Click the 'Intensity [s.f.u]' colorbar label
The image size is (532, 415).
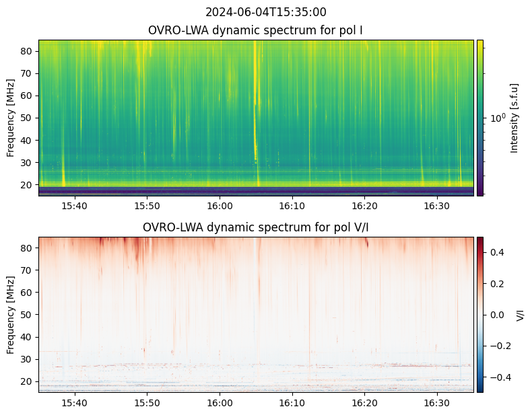[x=515, y=118]
